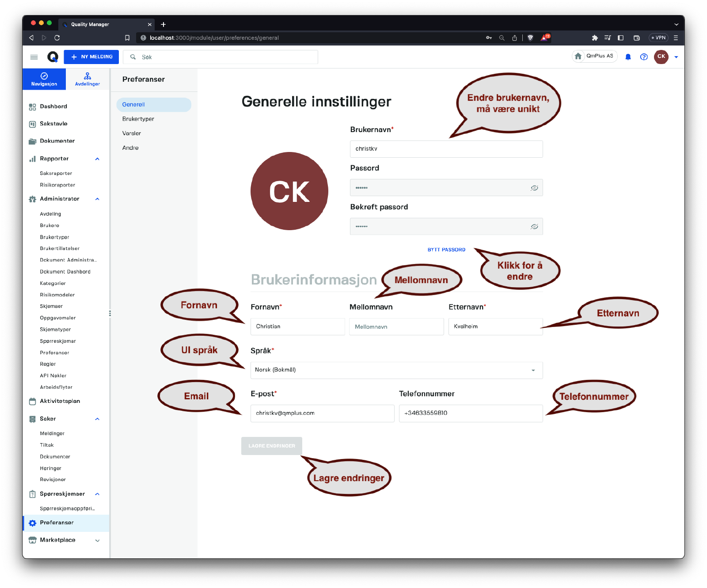
Task: Click the browser bookmark icon
Action: click(127, 38)
